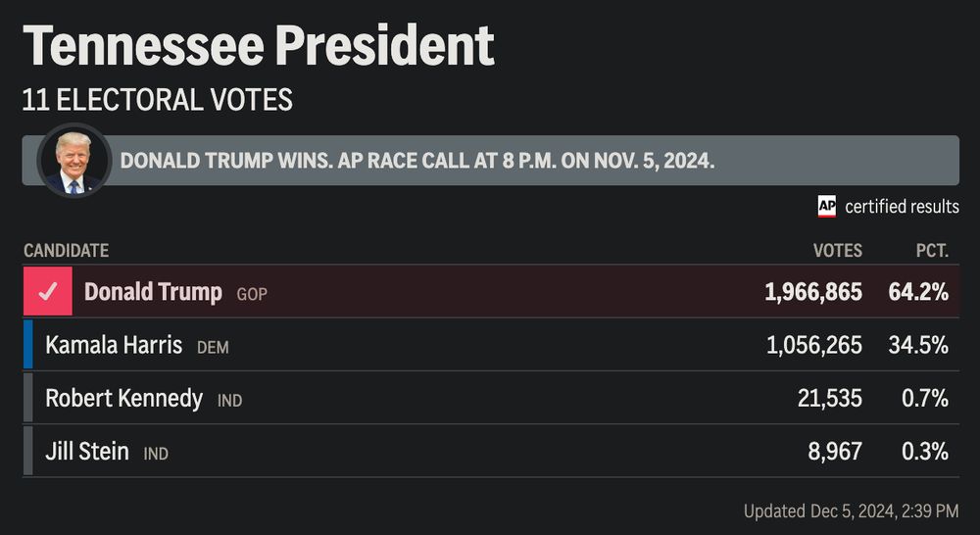This screenshot has width=980, height=535.
Task: Click the VOTES column header
Action: point(838,251)
